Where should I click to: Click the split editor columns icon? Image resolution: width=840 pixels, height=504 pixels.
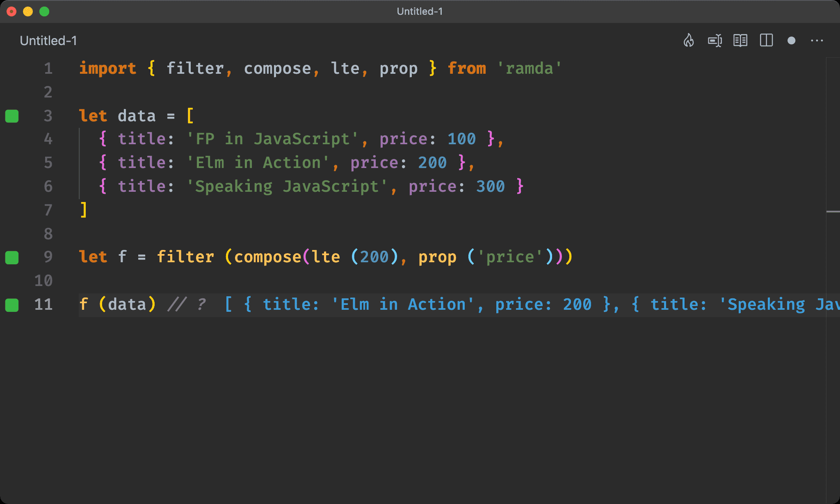766,41
